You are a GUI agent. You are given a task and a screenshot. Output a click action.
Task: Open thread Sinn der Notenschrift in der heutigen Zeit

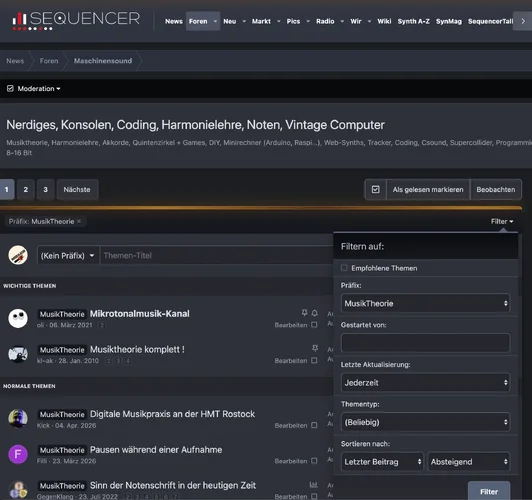coord(173,485)
